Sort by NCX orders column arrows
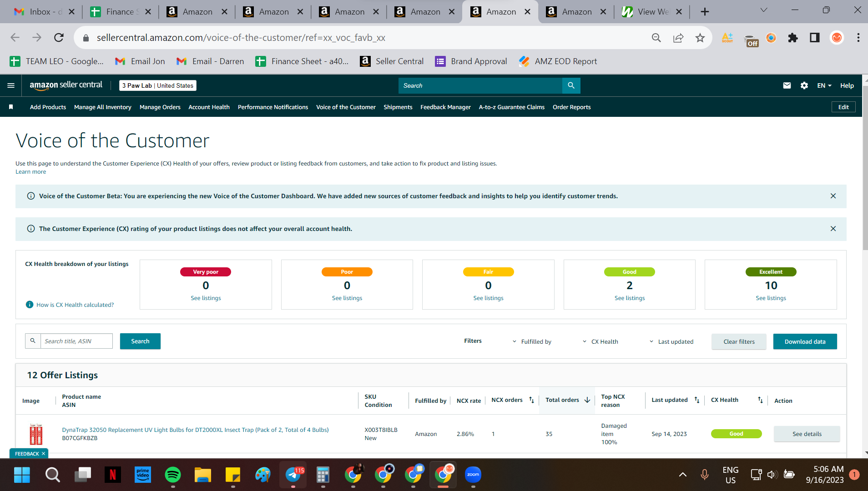868x491 pixels. click(531, 400)
